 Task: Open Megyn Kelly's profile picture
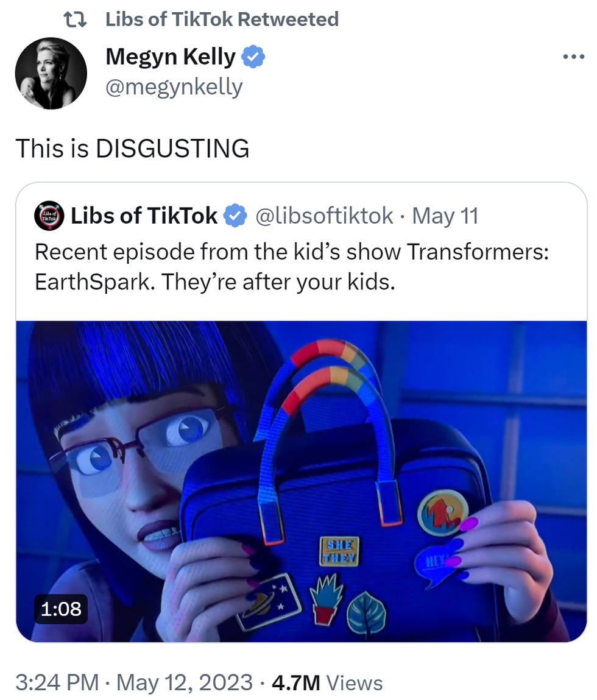point(51,73)
